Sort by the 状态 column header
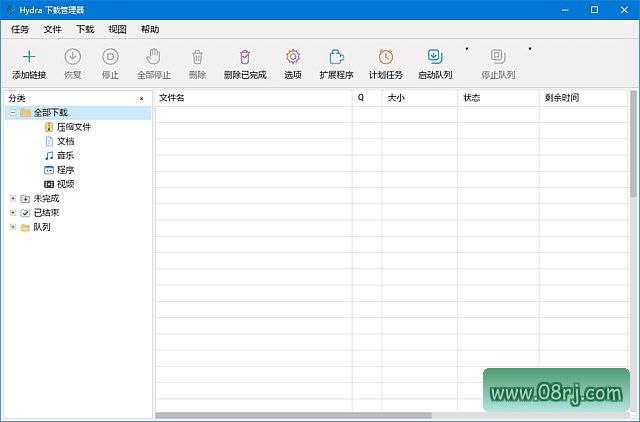 point(498,98)
